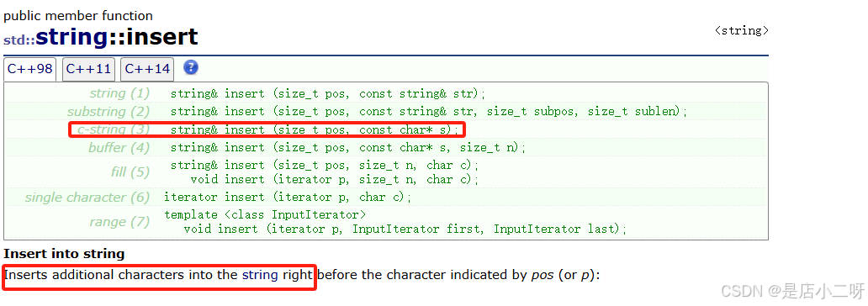Click the 'substring (2)' overload label
Screen dimensions: 868x306
coord(108,111)
